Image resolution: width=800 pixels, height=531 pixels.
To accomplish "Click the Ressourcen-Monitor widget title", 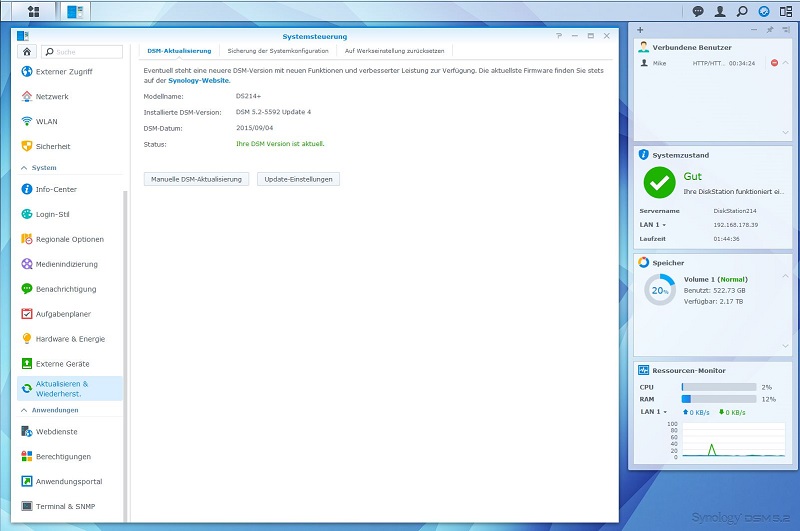I will [689, 371].
